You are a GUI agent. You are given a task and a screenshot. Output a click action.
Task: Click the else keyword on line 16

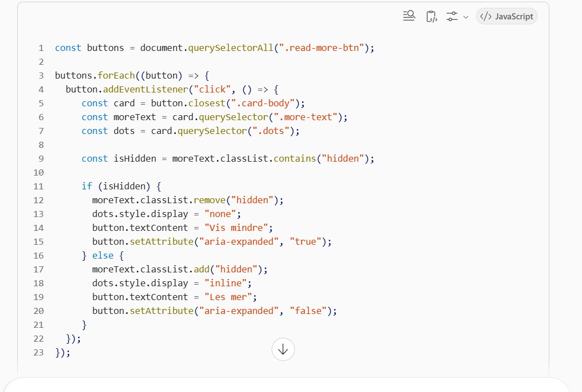pos(103,256)
